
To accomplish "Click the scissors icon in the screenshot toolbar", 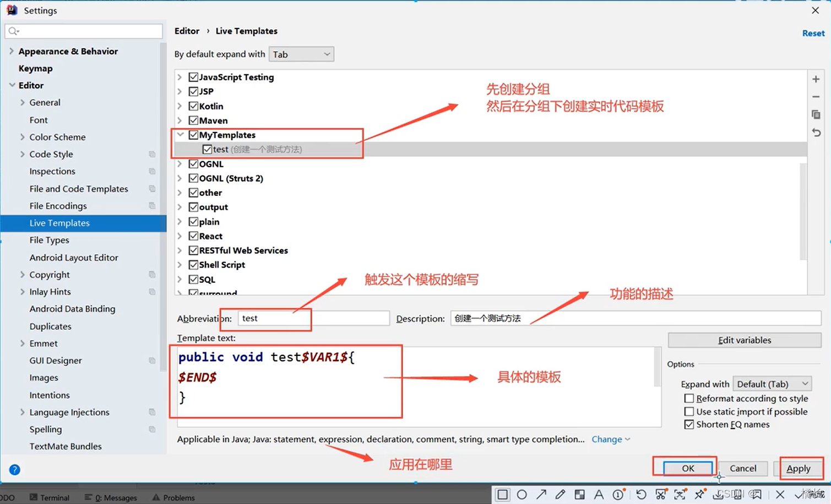I will tap(660, 494).
